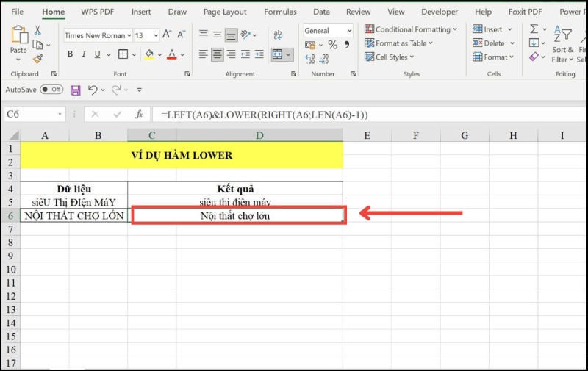Apply yellow fill color bucket

149,54
